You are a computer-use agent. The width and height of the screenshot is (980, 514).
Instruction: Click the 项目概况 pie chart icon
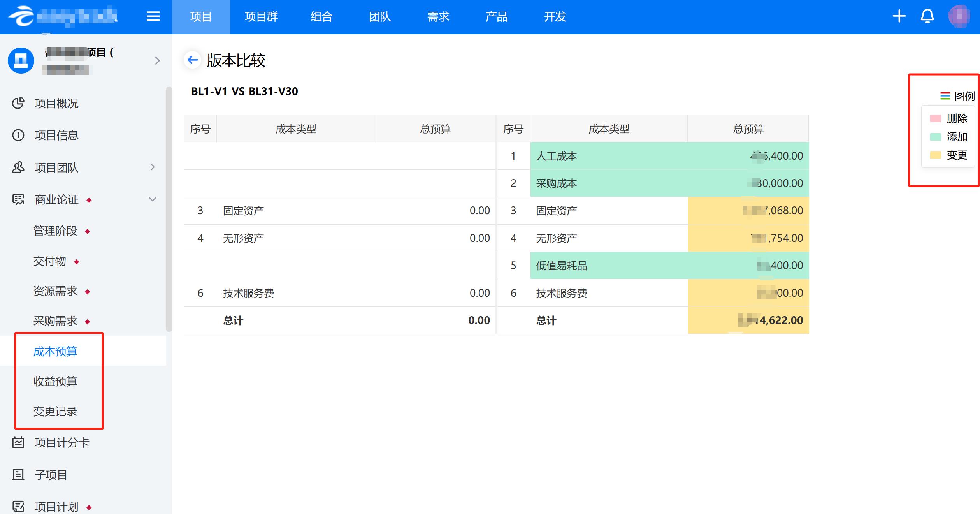(18, 103)
